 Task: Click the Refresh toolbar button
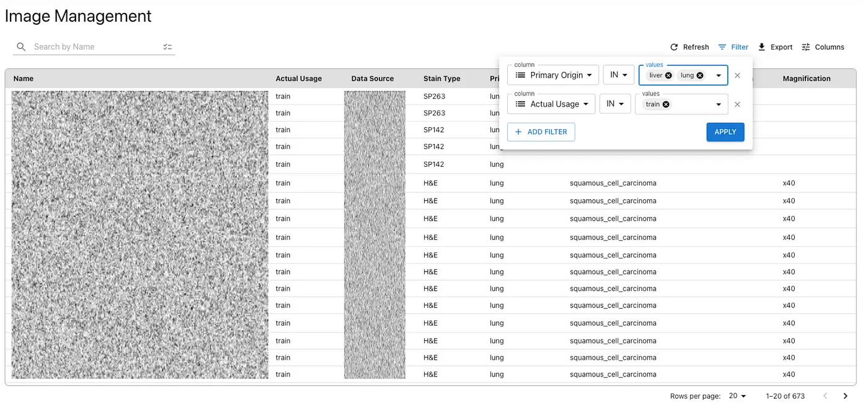point(689,47)
